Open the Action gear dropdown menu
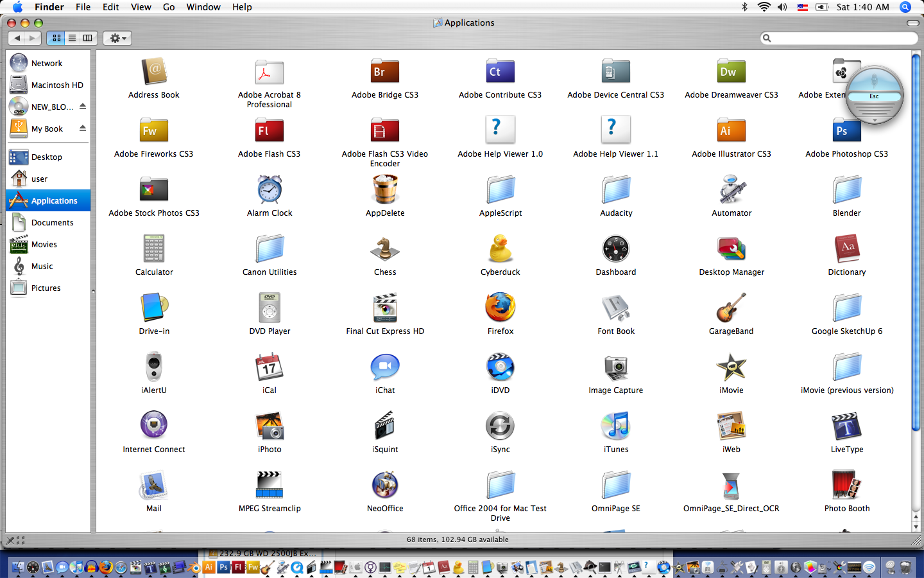Image resolution: width=924 pixels, height=578 pixels. [x=117, y=38]
